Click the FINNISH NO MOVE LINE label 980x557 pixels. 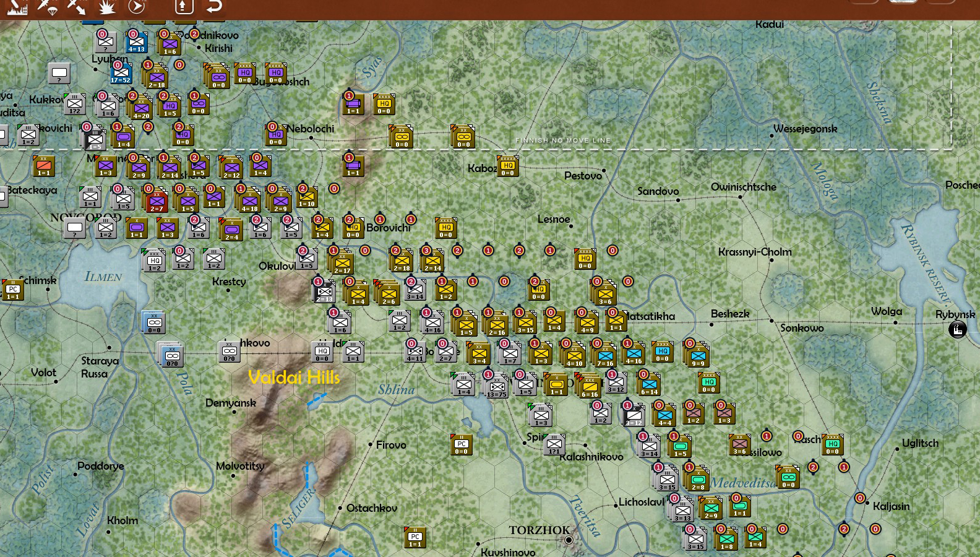tap(563, 140)
